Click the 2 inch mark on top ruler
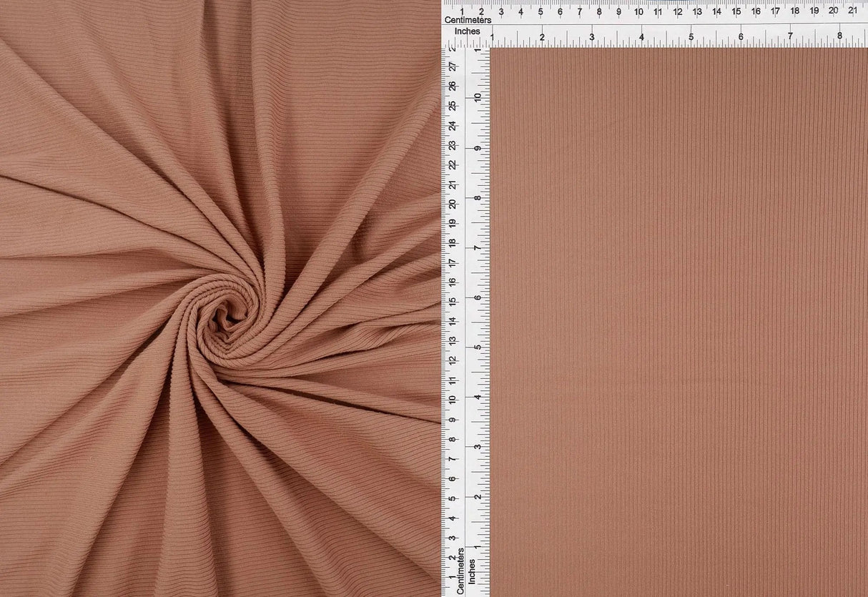Image resolution: width=868 pixels, height=597 pixels. point(542,36)
